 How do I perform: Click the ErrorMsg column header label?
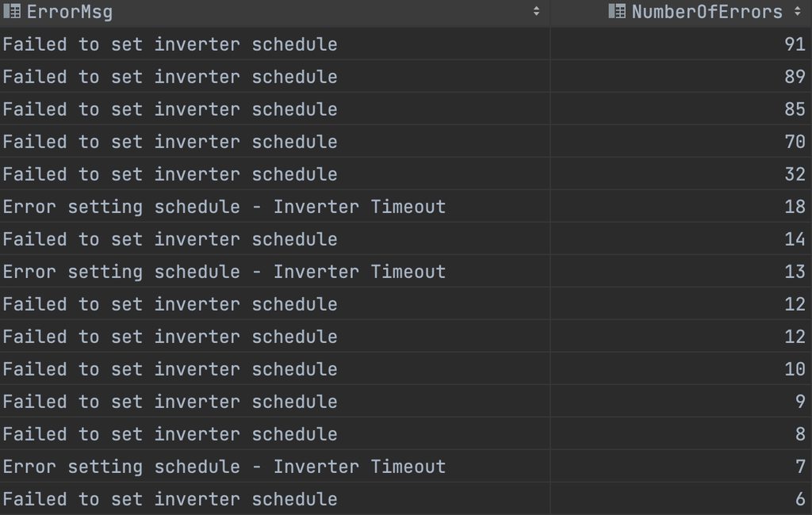coord(70,12)
